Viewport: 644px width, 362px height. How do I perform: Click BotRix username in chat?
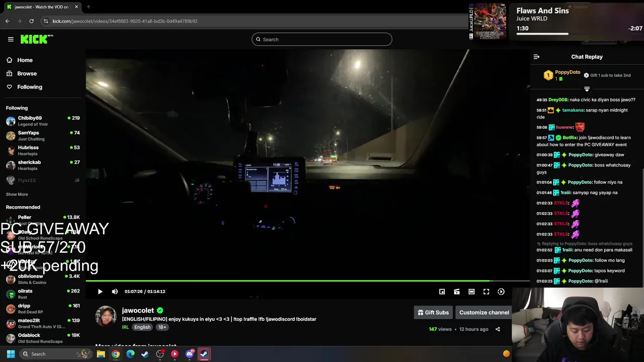570,138
